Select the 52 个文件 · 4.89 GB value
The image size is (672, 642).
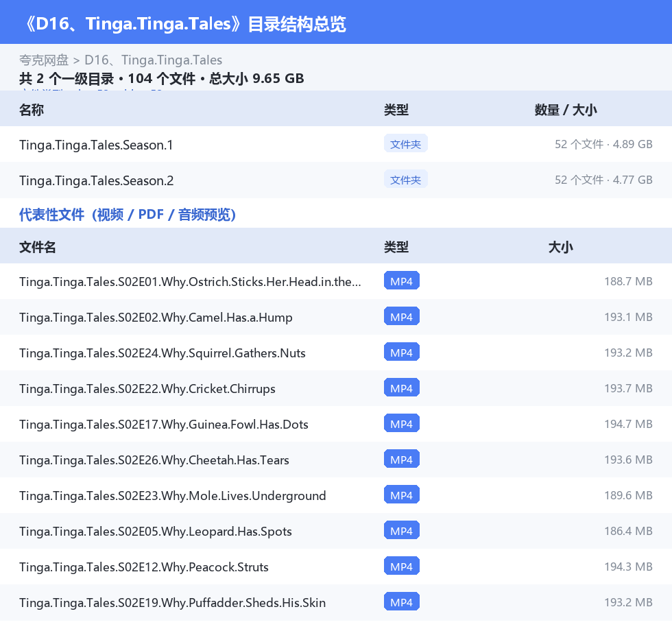click(x=603, y=144)
